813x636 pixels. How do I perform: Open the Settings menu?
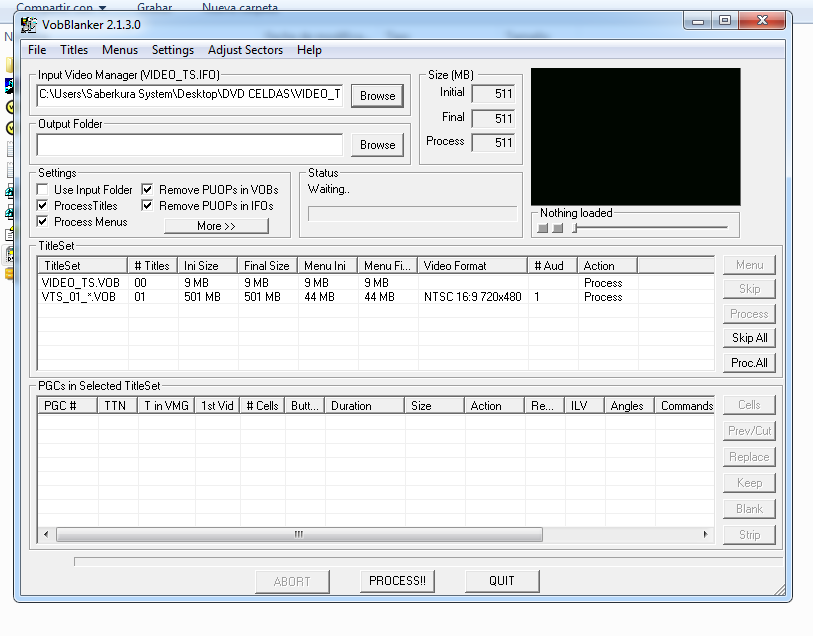[173, 50]
